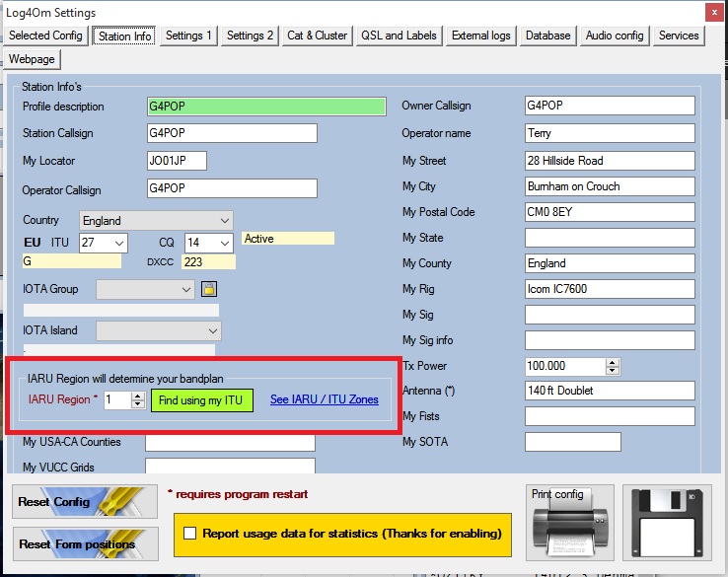Decrease the IARU Region stepper value
Screen dimensions: 728x577
[137, 404]
